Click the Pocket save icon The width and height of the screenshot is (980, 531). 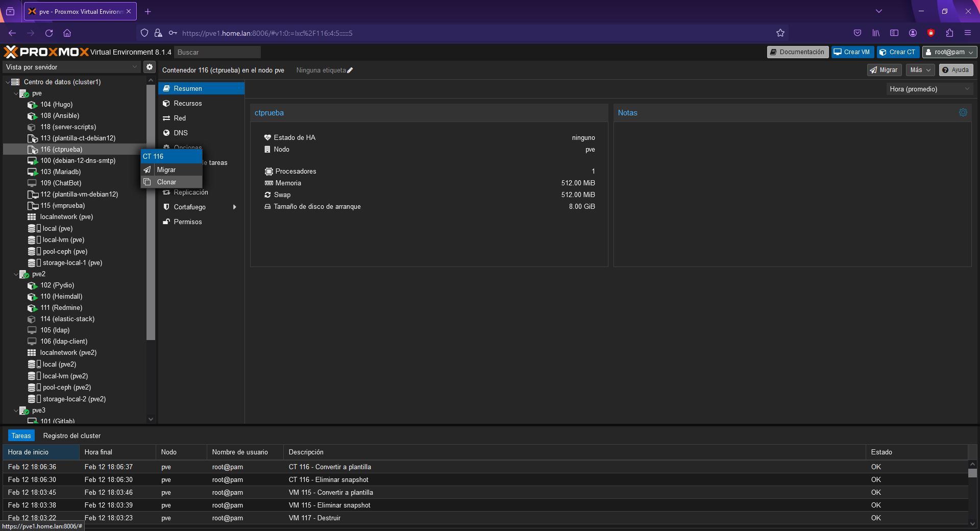(x=857, y=33)
